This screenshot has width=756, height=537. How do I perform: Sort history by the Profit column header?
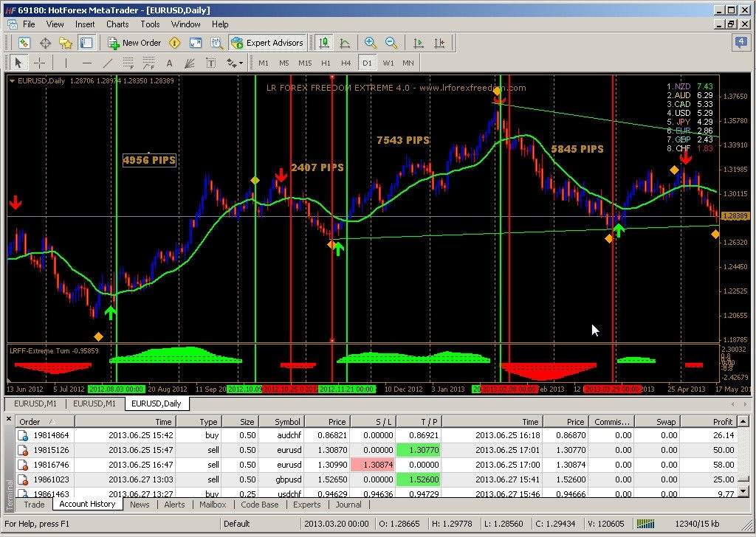pyautogui.click(x=708, y=422)
